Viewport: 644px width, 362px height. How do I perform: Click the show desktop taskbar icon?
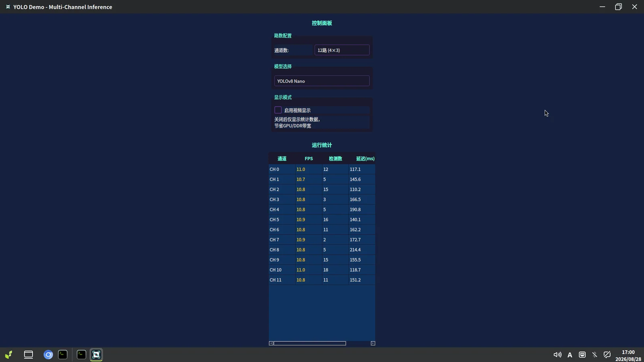(29, 355)
